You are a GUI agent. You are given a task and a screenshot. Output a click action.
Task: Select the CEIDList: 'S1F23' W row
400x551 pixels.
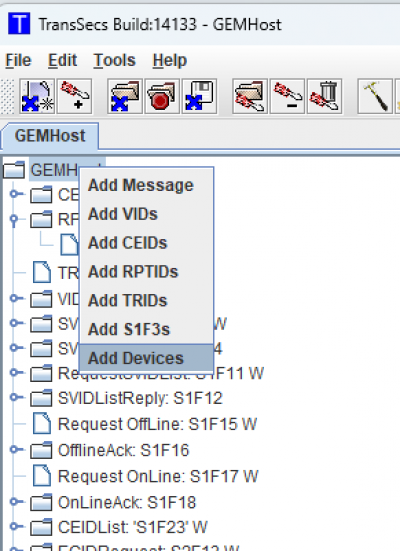[133, 527]
